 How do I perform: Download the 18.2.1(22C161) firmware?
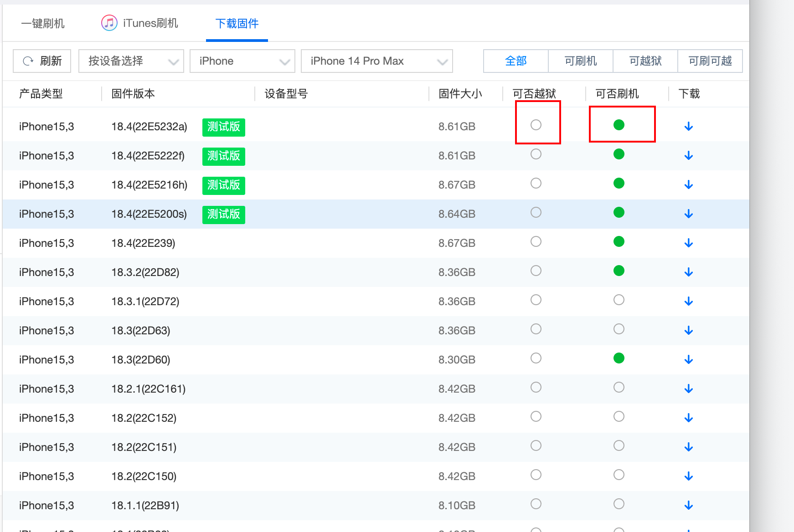(688, 389)
